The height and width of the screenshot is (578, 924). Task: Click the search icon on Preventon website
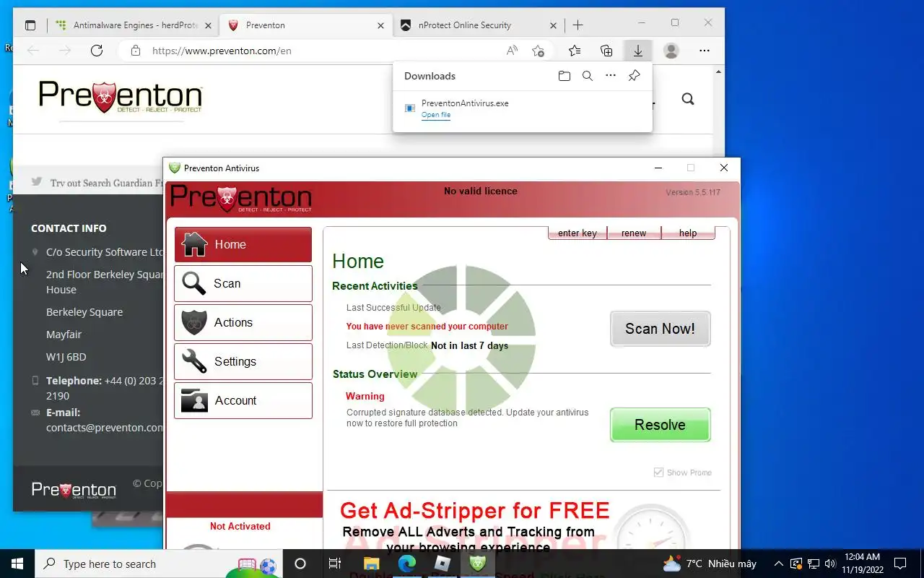[688, 99]
